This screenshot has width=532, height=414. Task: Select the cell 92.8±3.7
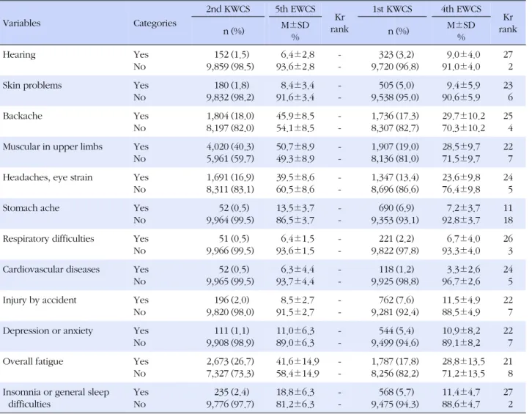tap(461, 220)
